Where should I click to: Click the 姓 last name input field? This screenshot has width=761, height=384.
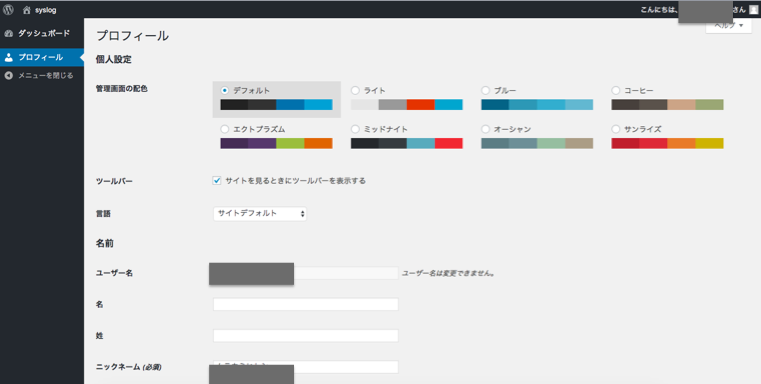(x=306, y=335)
